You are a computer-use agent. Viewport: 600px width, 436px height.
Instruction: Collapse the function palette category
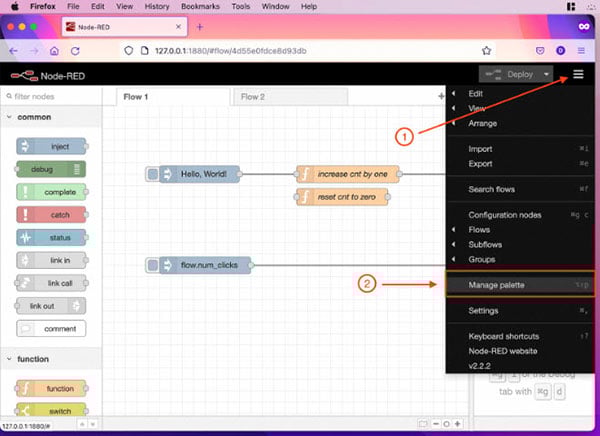pos(51,359)
